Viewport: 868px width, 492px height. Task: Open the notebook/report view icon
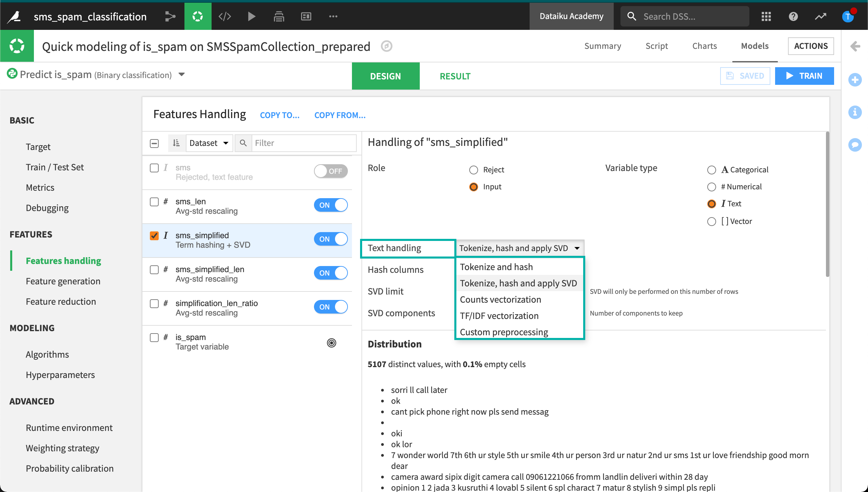coord(306,16)
